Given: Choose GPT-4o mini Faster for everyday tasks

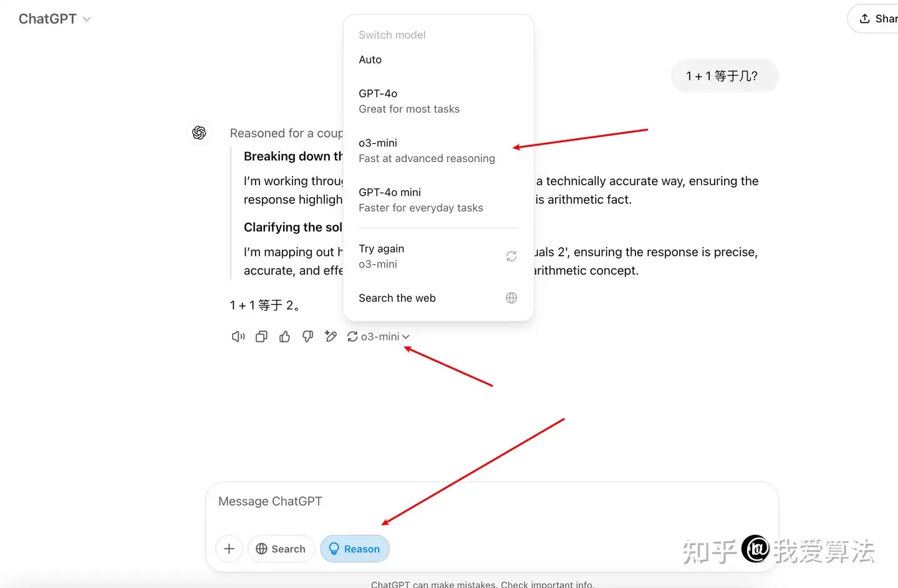Looking at the screenshot, I should [438, 200].
